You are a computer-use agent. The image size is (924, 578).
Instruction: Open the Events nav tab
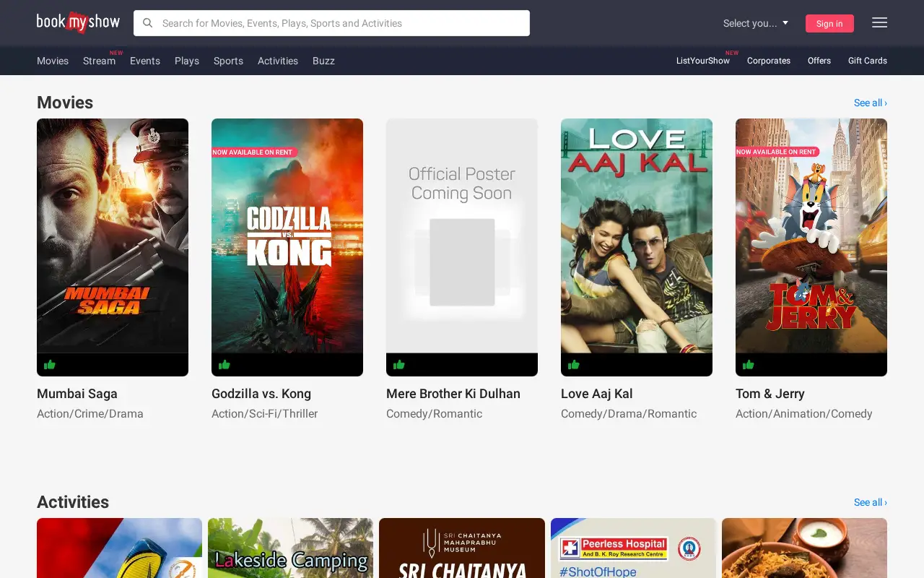(145, 61)
